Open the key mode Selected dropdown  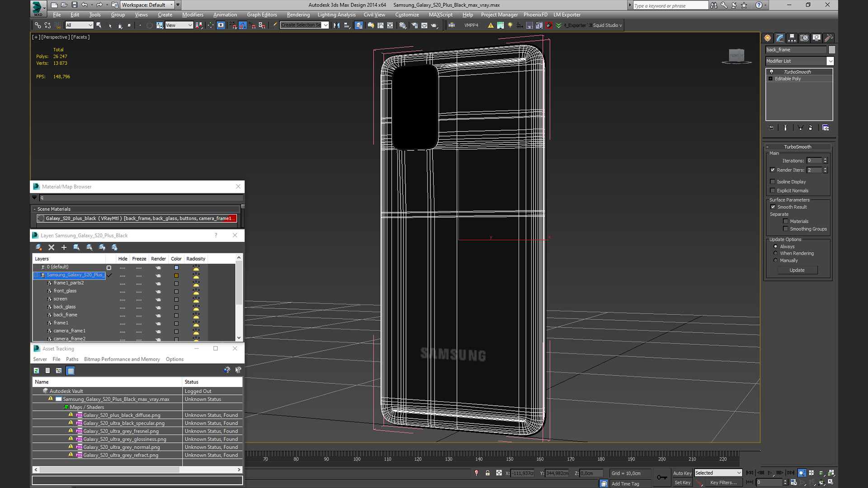pyautogui.click(x=718, y=473)
